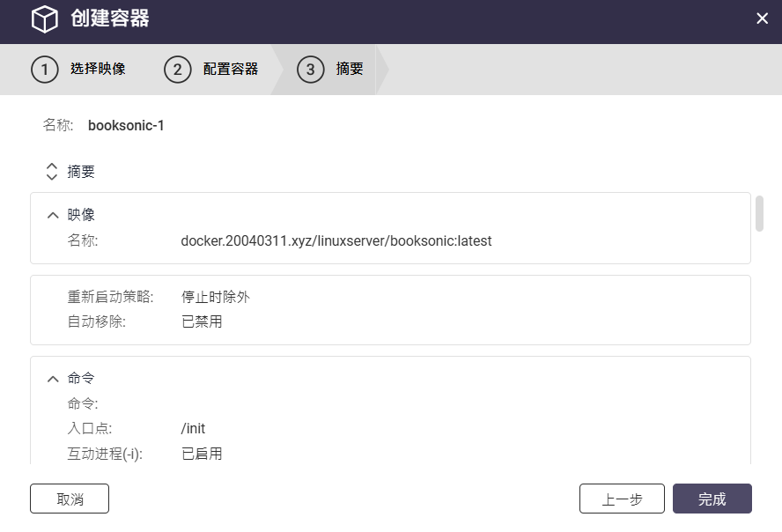The height and width of the screenshot is (532, 782).
Task: Switch to the 配置容器 step tab
Action: click(231, 69)
